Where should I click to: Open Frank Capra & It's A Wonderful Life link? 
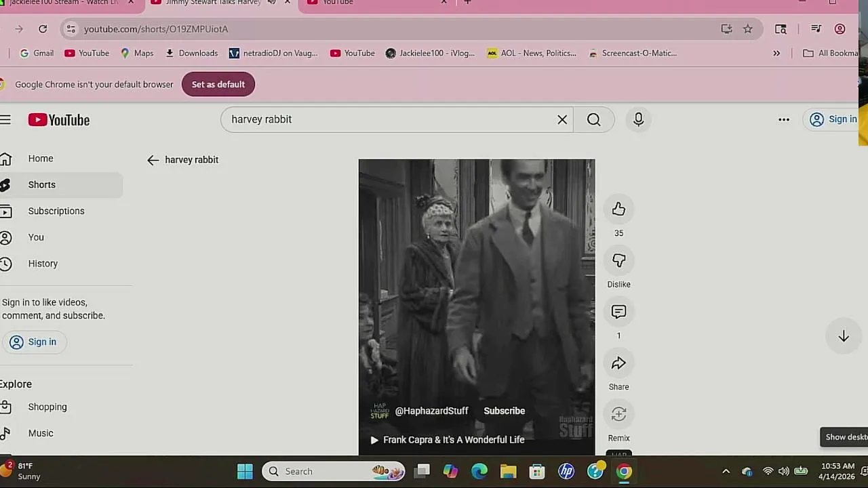448,440
